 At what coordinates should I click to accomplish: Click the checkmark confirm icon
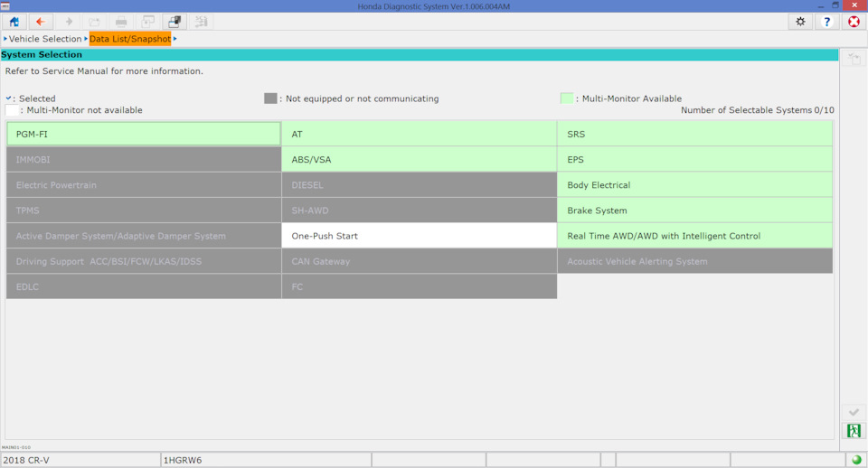point(854,412)
